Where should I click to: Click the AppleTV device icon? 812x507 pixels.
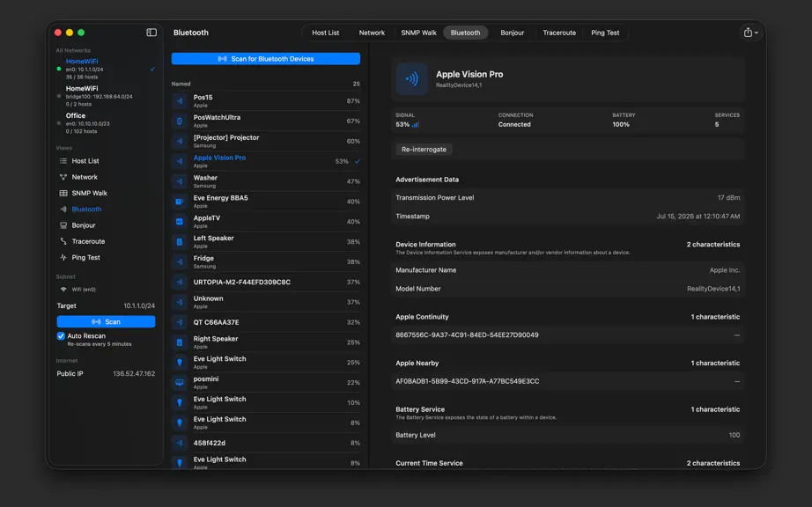coord(180,222)
